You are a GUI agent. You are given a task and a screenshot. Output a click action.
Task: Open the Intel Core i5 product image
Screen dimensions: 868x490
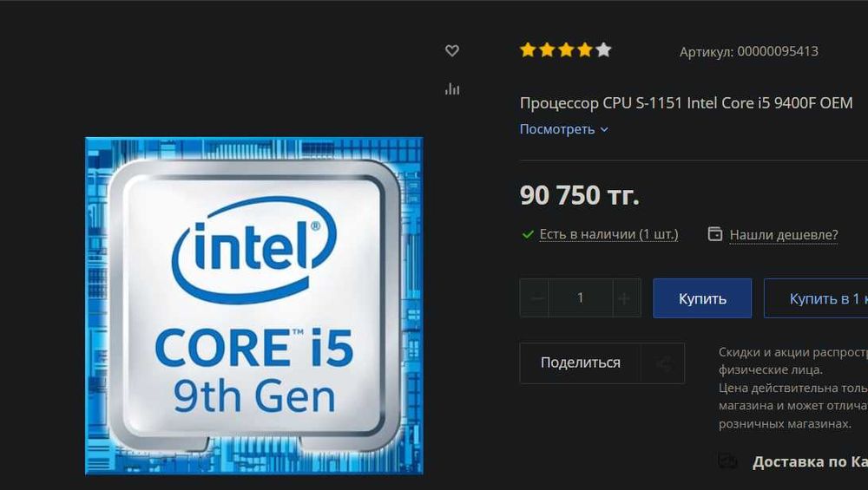[x=254, y=306]
